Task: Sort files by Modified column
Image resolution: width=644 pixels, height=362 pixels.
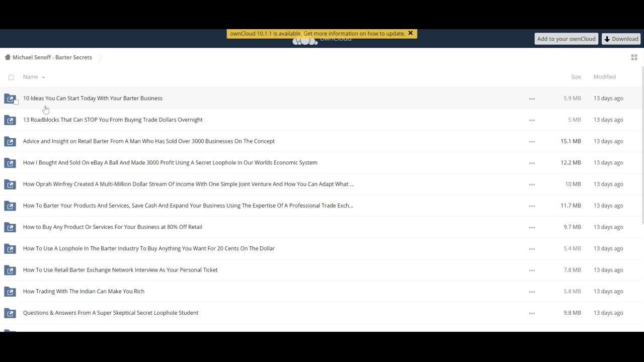Action: point(604,77)
